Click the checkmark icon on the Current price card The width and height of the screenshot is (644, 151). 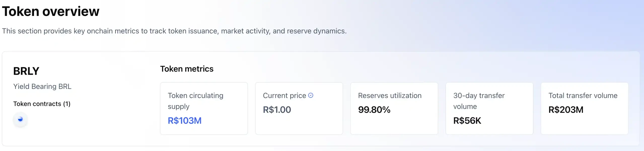[311, 95]
